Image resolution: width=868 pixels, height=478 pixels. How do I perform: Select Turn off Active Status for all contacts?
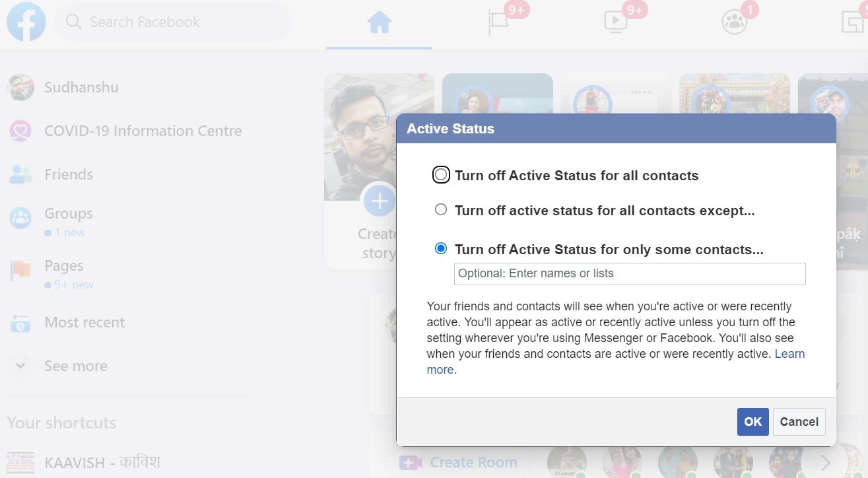pyautogui.click(x=440, y=174)
